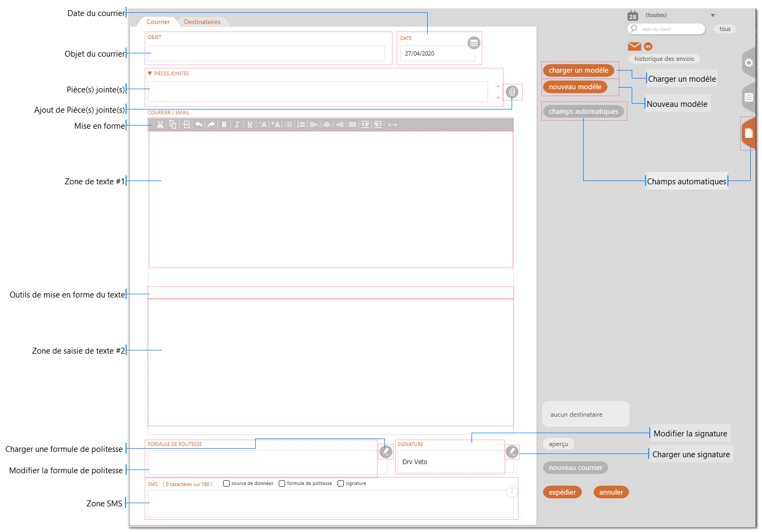
Task: Click inside the SMS text field
Action: 331,504
